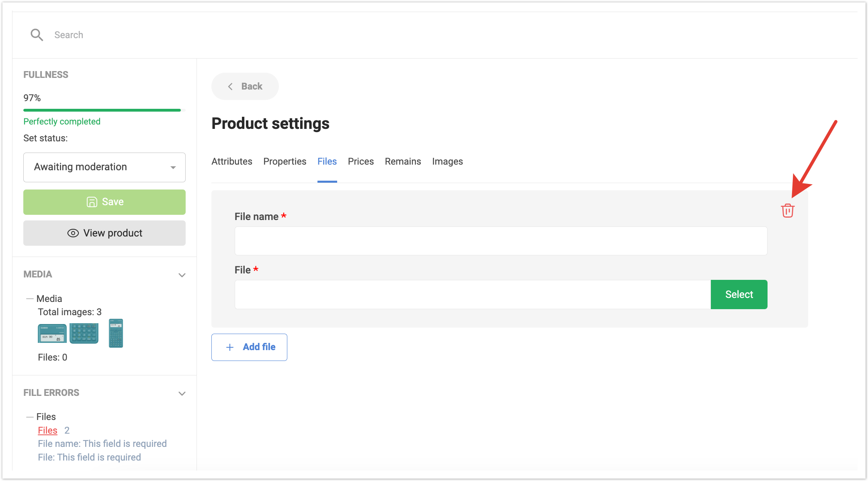
Task: Click the eye icon on View product
Action: tap(73, 233)
